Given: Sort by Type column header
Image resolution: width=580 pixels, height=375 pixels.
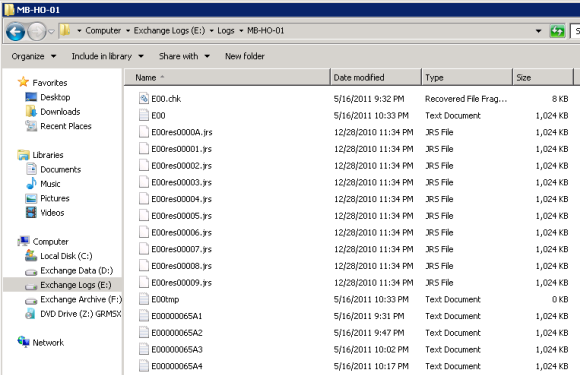Looking at the screenshot, I should coord(467,78).
